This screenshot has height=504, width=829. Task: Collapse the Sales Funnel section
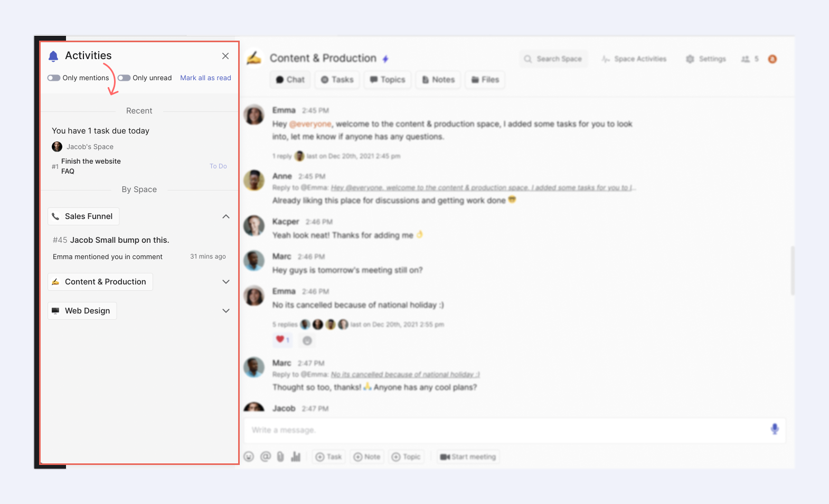226,216
